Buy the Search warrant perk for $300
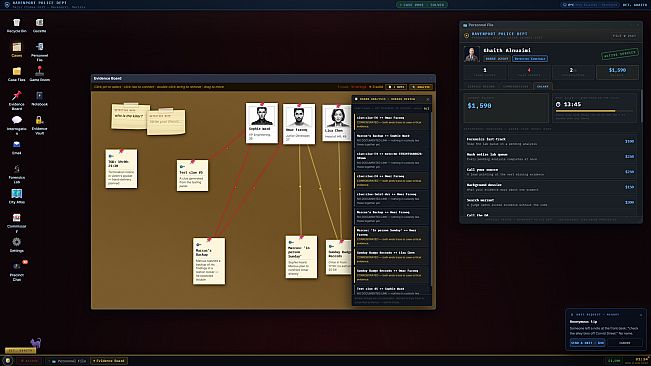 coord(551,203)
